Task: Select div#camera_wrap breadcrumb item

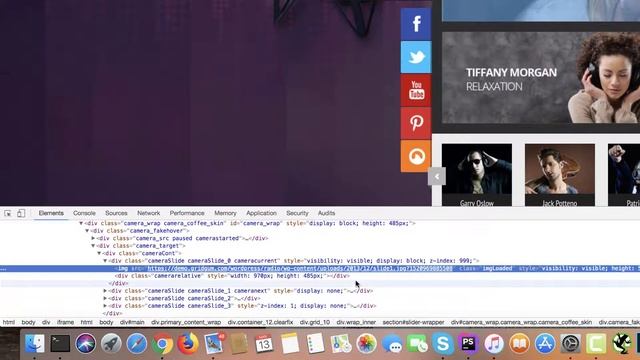Action: pos(521,322)
